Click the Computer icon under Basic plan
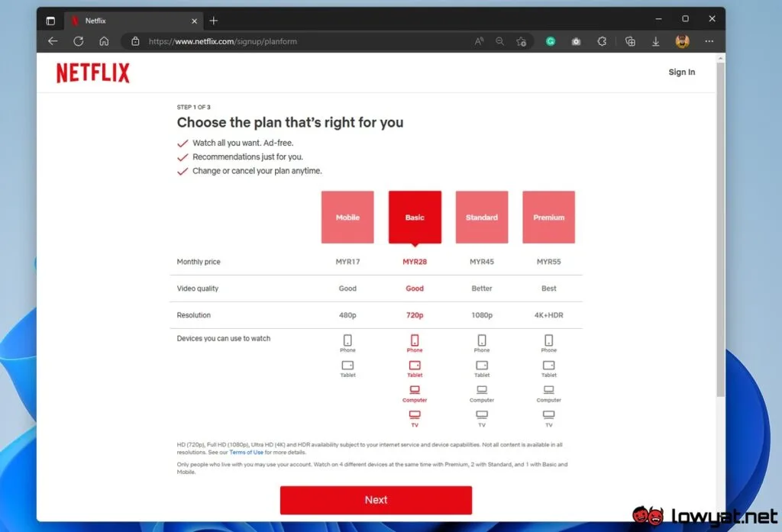782x532 pixels. click(x=415, y=390)
